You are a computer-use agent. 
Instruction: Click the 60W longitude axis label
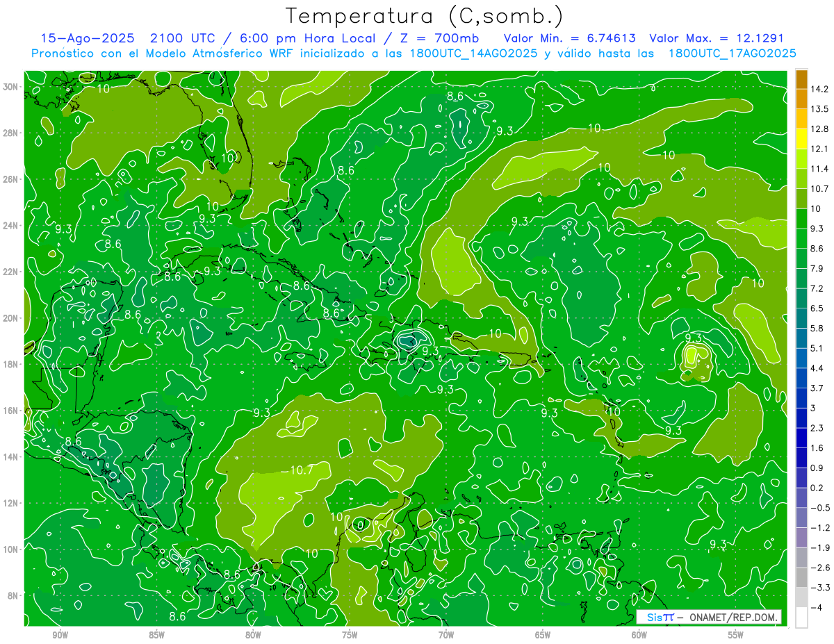pos(639,635)
